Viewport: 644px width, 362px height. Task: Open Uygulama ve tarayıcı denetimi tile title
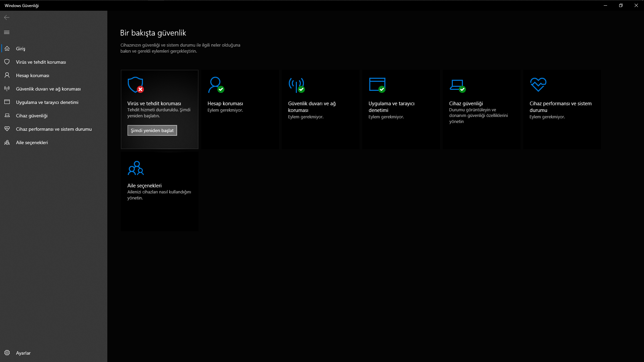click(391, 107)
